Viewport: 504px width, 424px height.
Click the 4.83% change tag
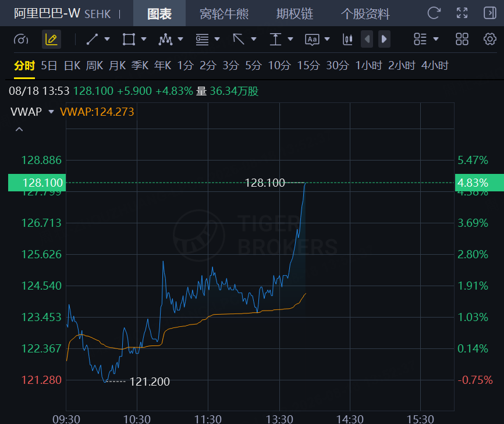click(x=479, y=183)
